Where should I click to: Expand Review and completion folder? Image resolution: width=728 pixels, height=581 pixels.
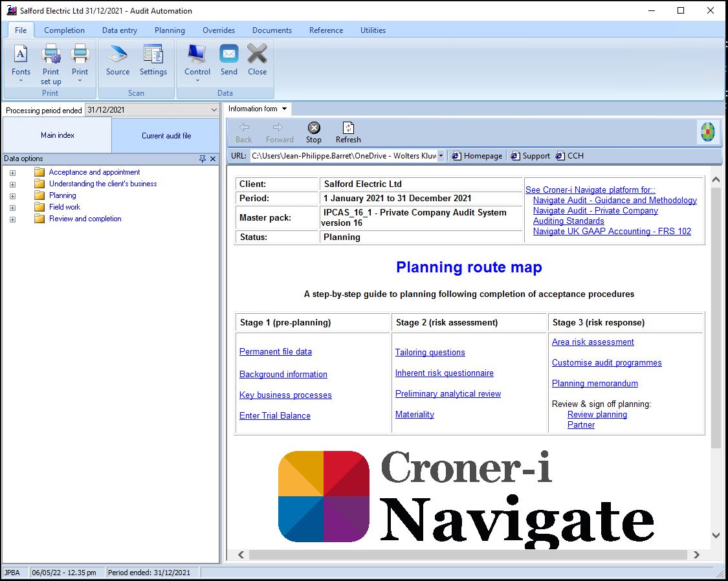pyautogui.click(x=12, y=219)
